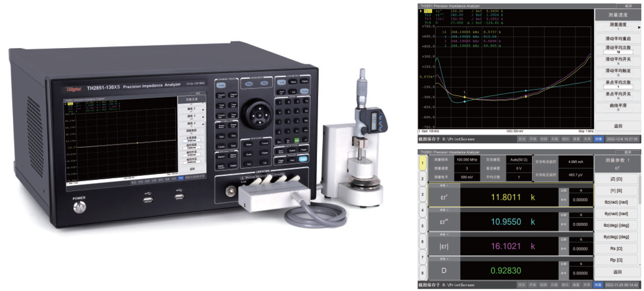Edit the 测量电平 500 mV field

[x=467, y=177]
